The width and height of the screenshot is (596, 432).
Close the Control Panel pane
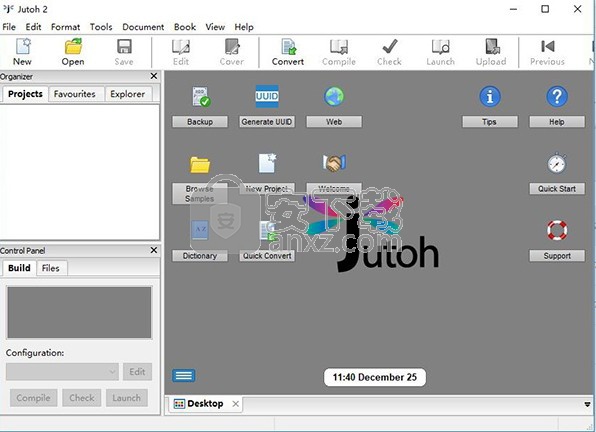pos(154,250)
